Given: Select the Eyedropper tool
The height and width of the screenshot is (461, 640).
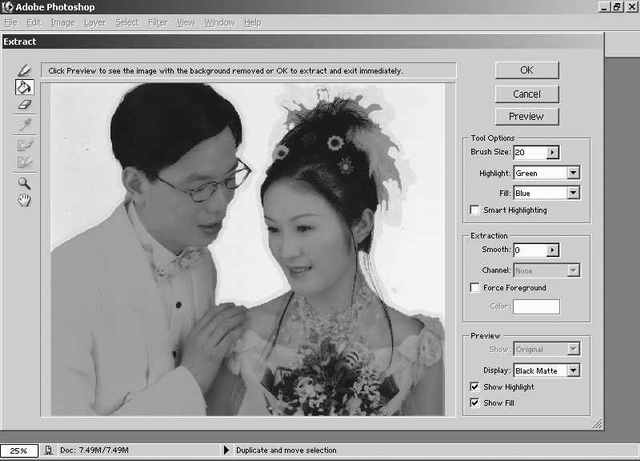Looking at the screenshot, I should [25, 125].
